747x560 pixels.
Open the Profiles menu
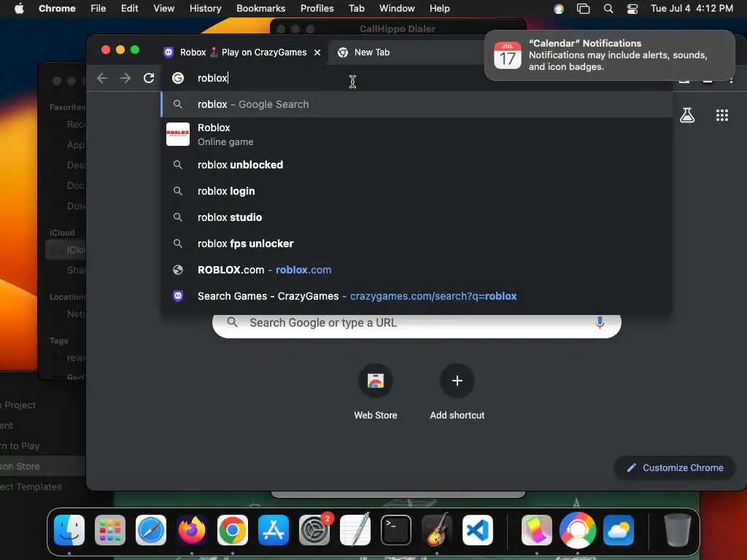[317, 9]
